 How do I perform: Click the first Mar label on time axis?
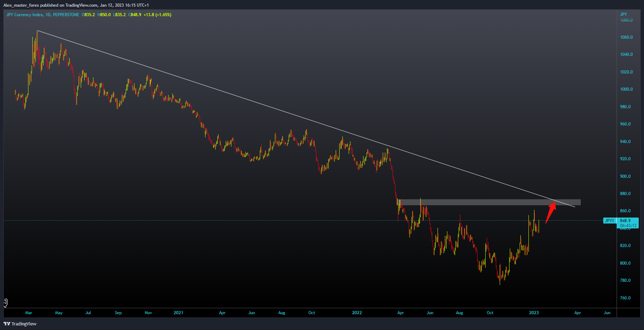click(29, 313)
